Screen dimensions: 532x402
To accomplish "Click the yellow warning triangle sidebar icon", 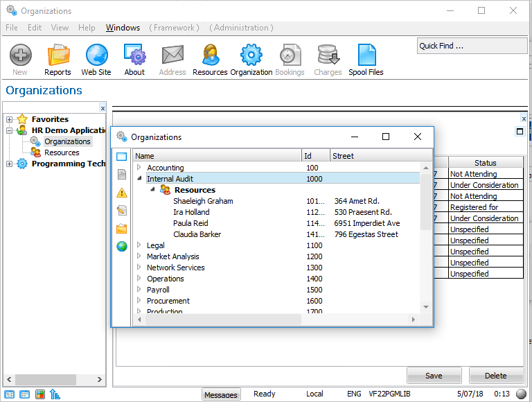I will click(x=122, y=193).
